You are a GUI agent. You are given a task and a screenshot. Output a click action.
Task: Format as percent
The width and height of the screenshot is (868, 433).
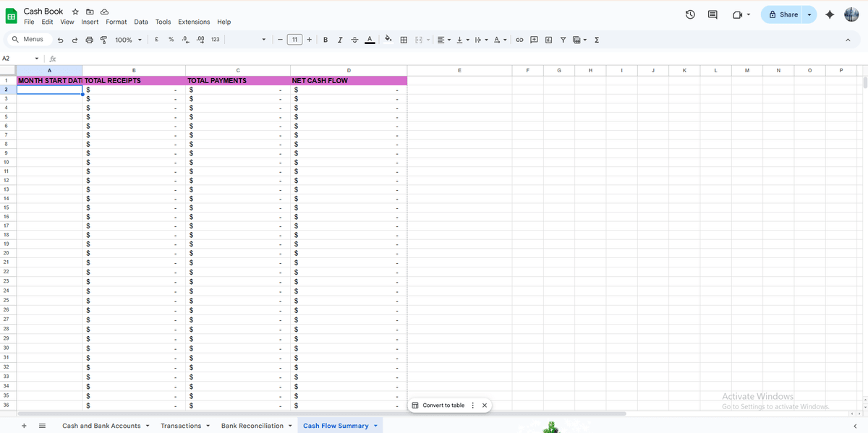171,40
